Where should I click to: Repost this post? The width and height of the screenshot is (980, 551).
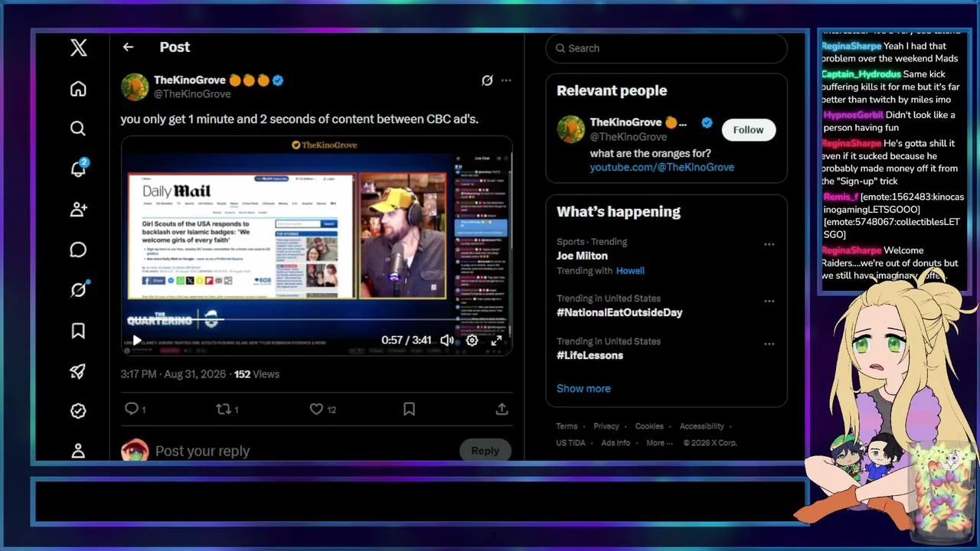pos(224,409)
